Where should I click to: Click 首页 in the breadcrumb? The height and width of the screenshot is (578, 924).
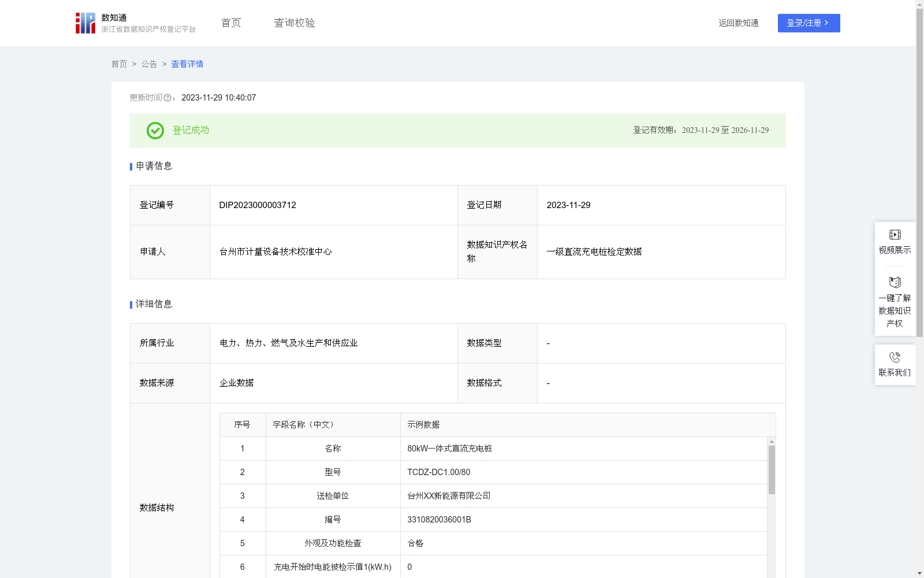pyautogui.click(x=119, y=64)
